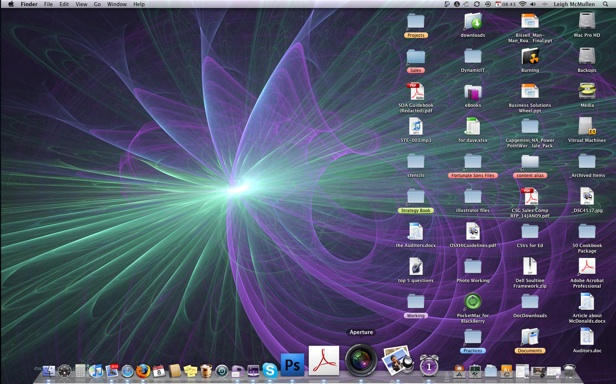This screenshot has height=384, width=616.
Task: Select Article about McDonalds.docx file
Action: [587, 301]
